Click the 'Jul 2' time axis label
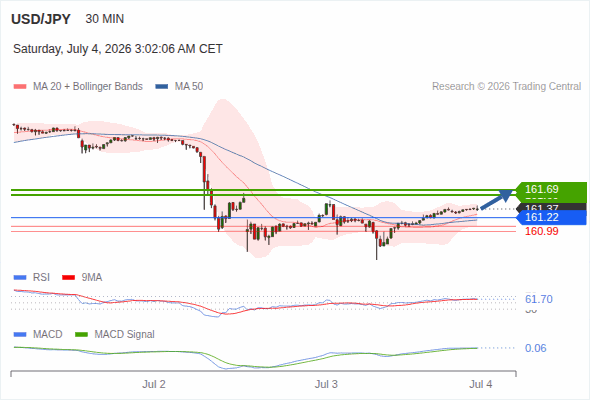The height and width of the screenshot is (400, 590). pos(154,385)
